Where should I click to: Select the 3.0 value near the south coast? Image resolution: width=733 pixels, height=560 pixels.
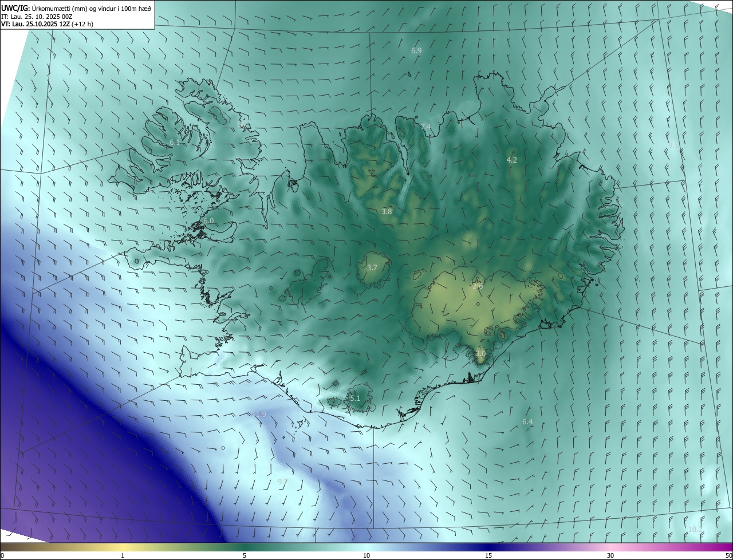[480, 354]
